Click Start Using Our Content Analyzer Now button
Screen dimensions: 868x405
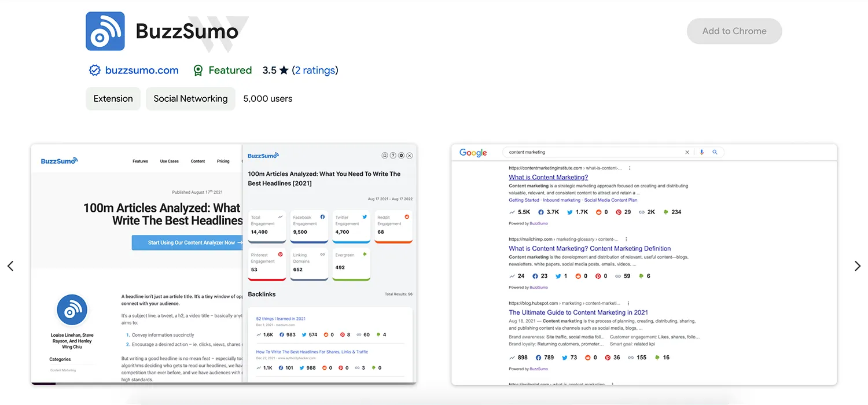(x=187, y=242)
